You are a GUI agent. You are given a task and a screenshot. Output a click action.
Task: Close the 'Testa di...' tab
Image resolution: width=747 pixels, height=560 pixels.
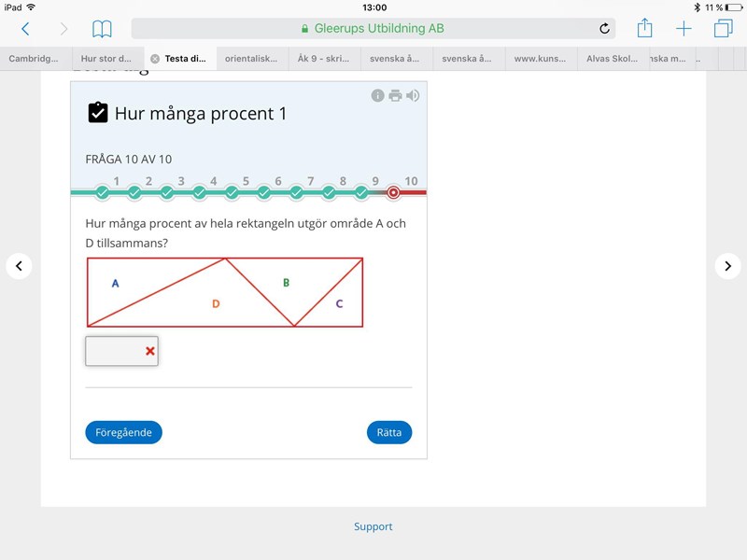click(155, 59)
